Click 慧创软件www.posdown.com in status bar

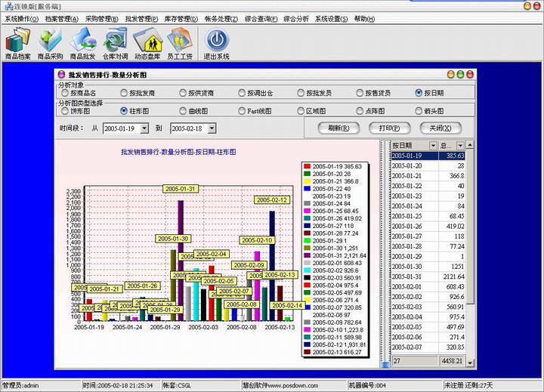280,385
